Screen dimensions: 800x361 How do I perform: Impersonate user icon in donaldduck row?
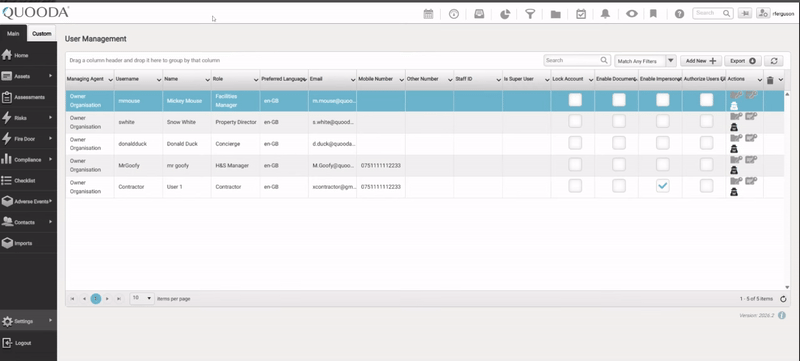734,148
